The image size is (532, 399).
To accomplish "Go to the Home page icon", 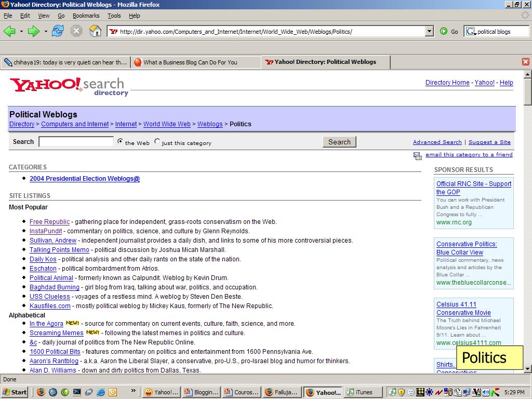I will pyautogui.click(x=96, y=31).
